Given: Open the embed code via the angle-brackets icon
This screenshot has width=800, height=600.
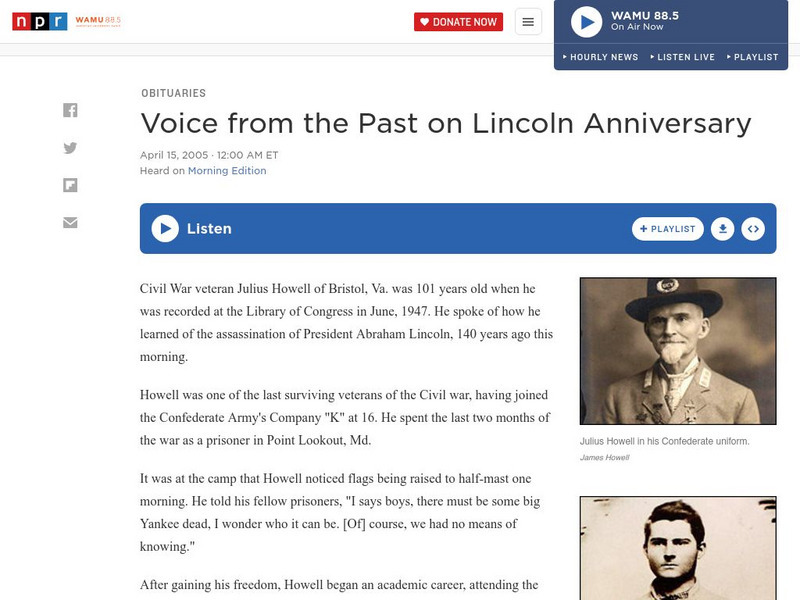Looking at the screenshot, I should tap(753, 228).
